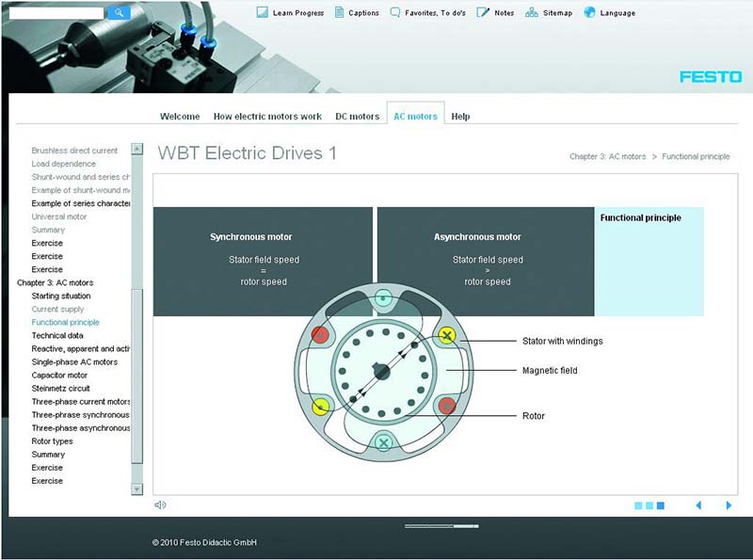Click the Synchronous motor panel
The width and height of the screenshot is (753, 560).
tap(263, 262)
